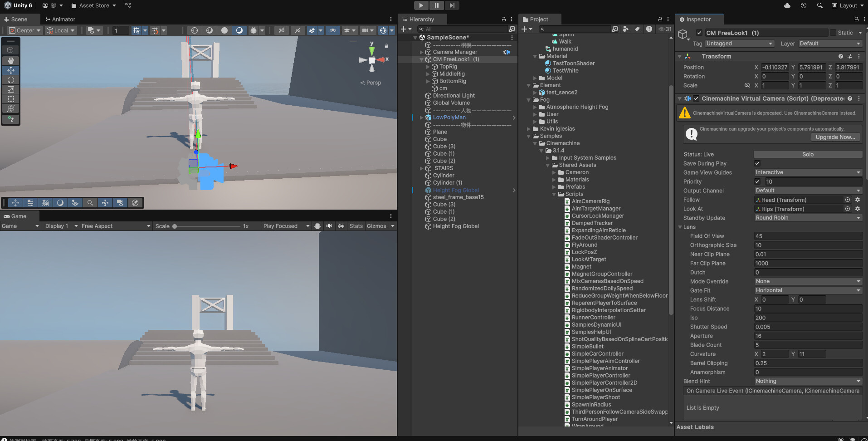Toggle the Priority checkbox in the Inspector
868x441 pixels.
click(757, 181)
